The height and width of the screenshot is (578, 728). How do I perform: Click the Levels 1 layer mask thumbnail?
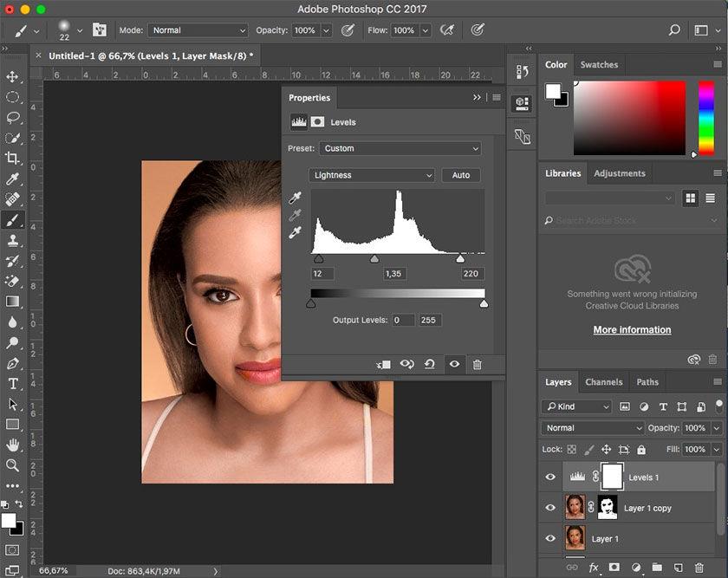click(x=612, y=477)
